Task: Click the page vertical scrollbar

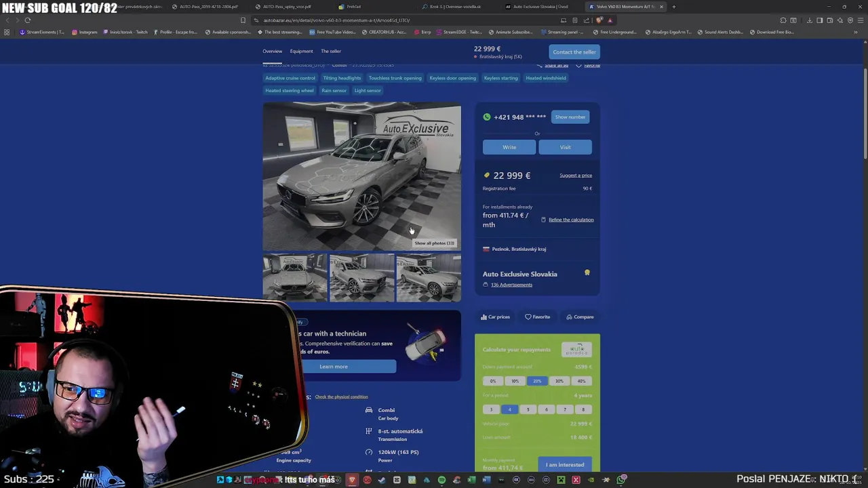Action: point(865,115)
